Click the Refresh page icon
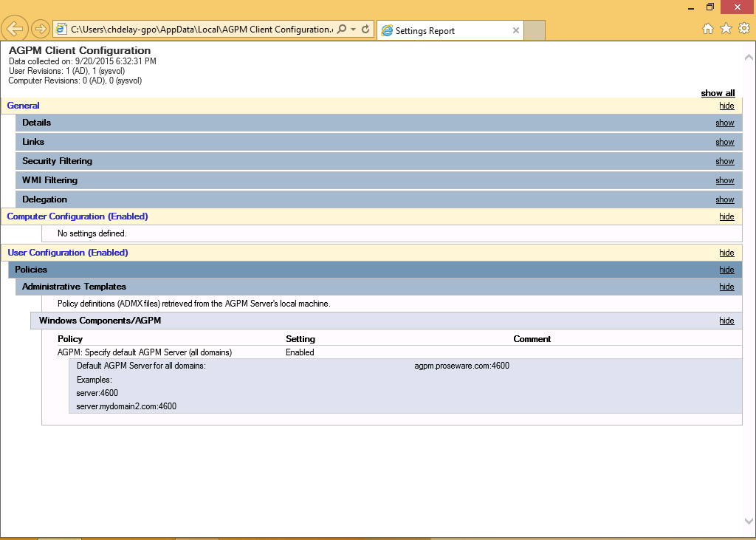 tap(365, 29)
